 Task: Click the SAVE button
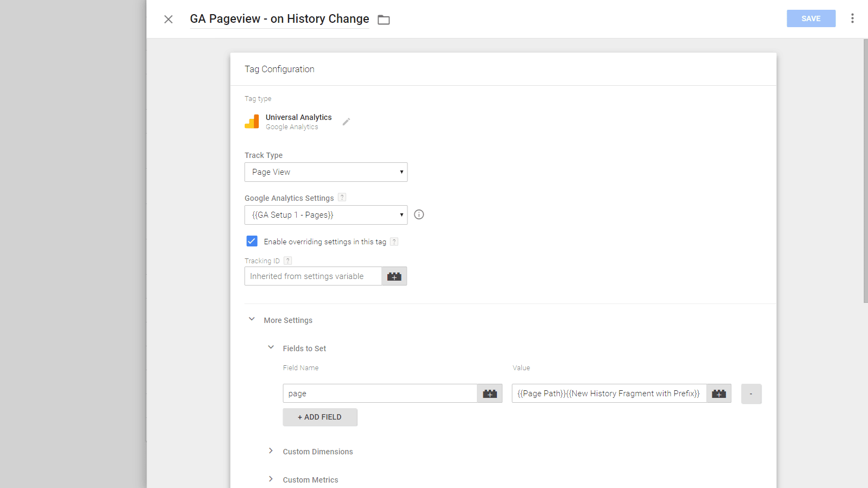click(x=811, y=18)
